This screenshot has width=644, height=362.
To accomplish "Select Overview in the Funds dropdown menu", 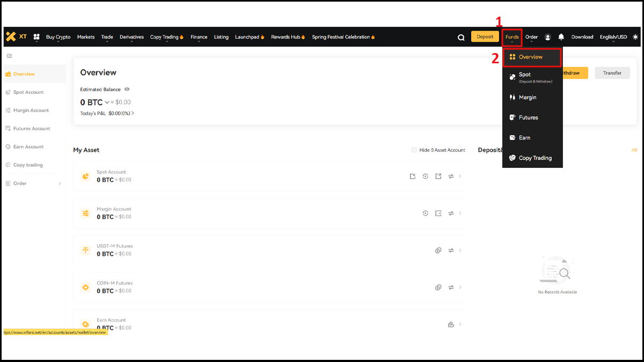I will click(532, 57).
